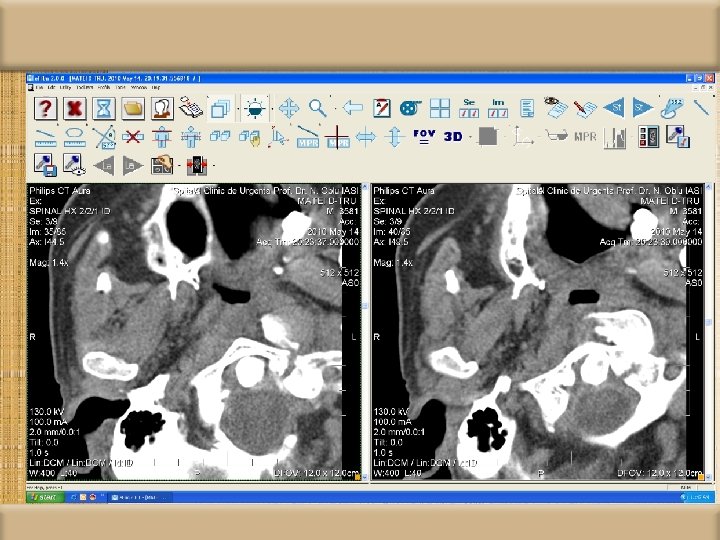
Task: Click the delete measurements red-cross ruler icon
Action: 133,137
